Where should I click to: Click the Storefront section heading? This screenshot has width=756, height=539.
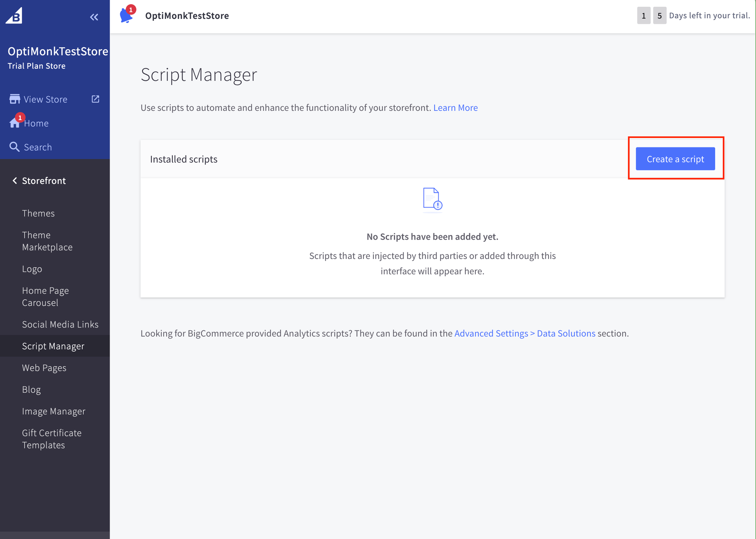click(44, 181)
